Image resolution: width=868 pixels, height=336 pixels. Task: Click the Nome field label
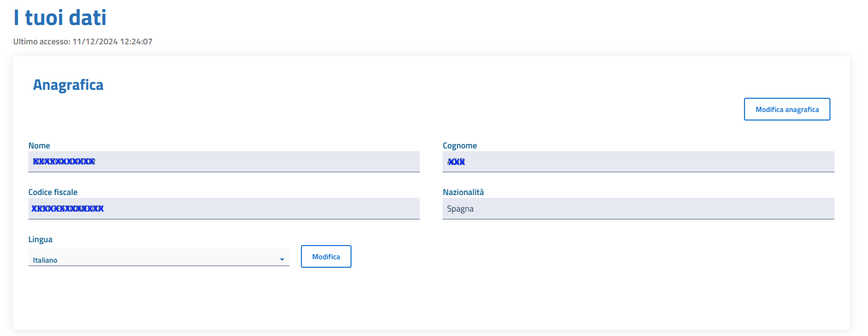[x=39, y=146]
